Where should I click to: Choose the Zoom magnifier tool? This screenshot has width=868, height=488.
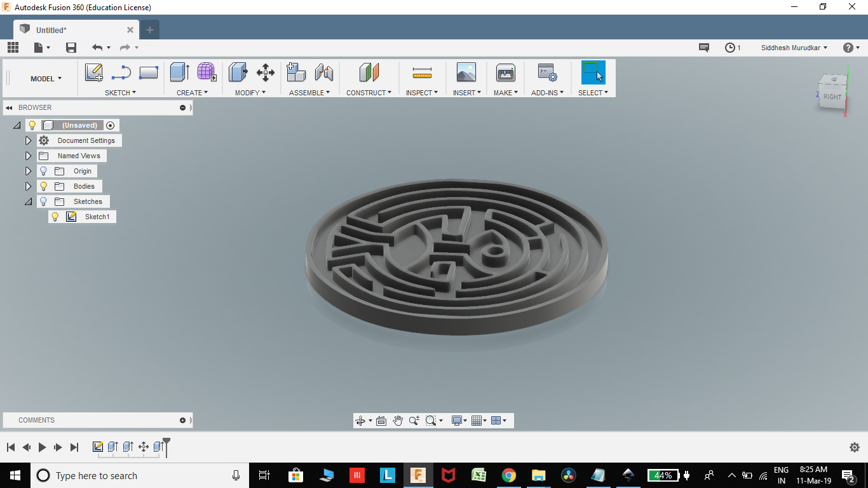[x=414, y=421]
